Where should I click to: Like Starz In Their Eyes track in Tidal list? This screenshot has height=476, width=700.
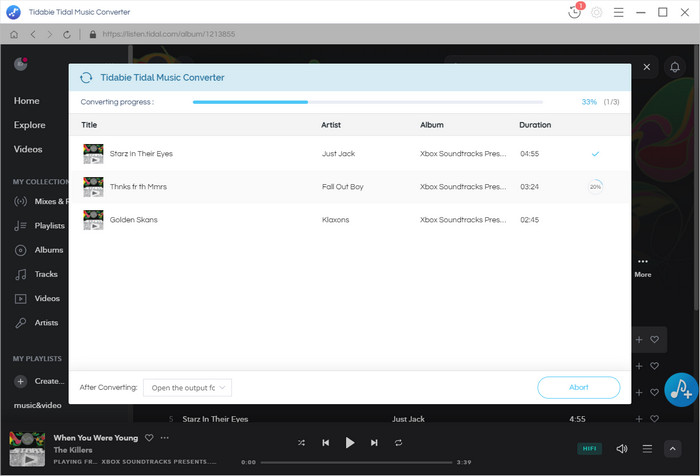click(x=654, y=419)
